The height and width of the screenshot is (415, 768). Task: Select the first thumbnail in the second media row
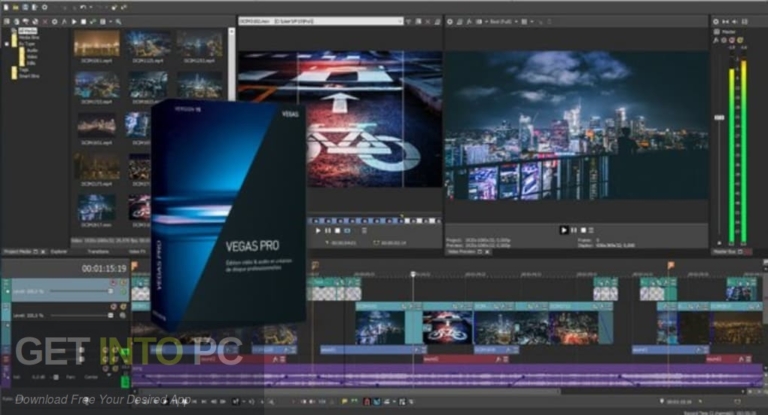pos(96,85)
